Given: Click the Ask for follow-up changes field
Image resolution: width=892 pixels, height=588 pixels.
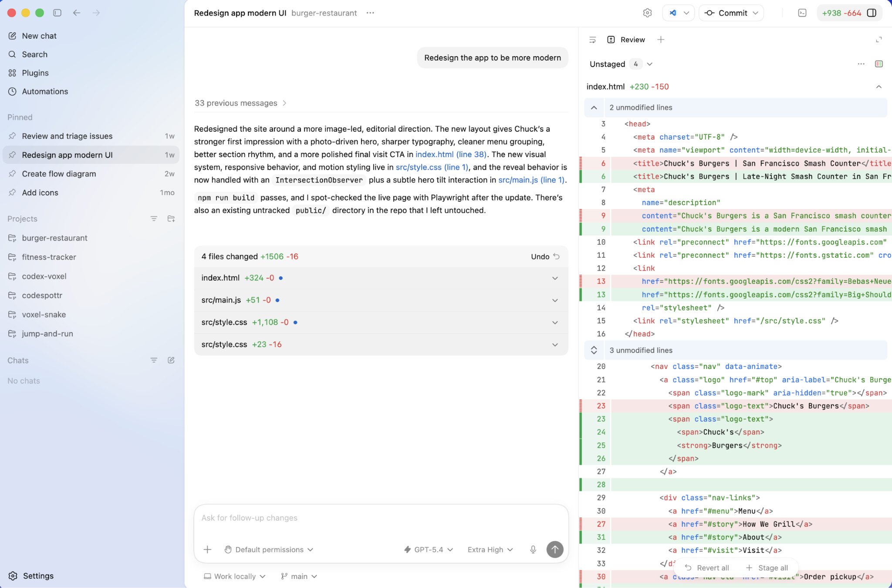Looking at the screenshot, I should tap(381, 518).
